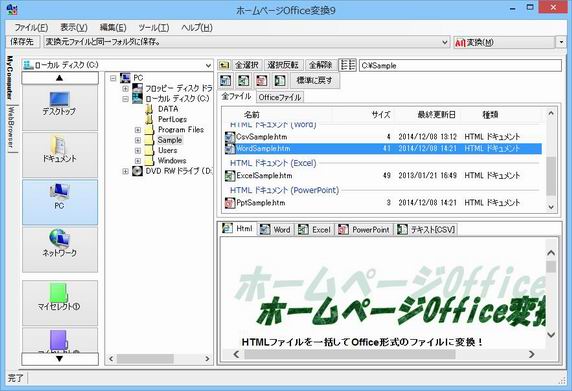Click the PowerPoint file type icon button
The image size is (572, 391).
pos(261,81)
